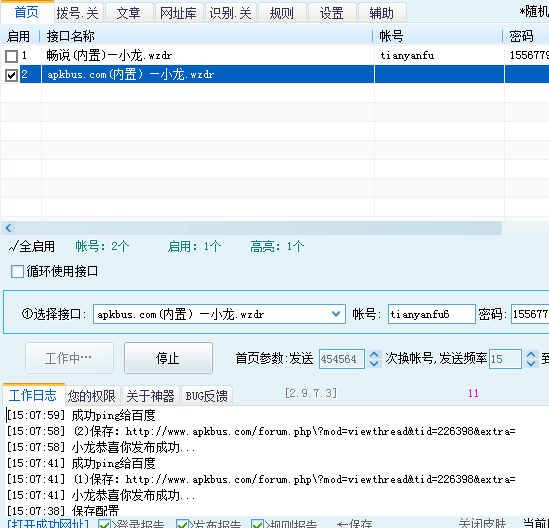Open the 拨号.关 tab

[x=78, y=13]
